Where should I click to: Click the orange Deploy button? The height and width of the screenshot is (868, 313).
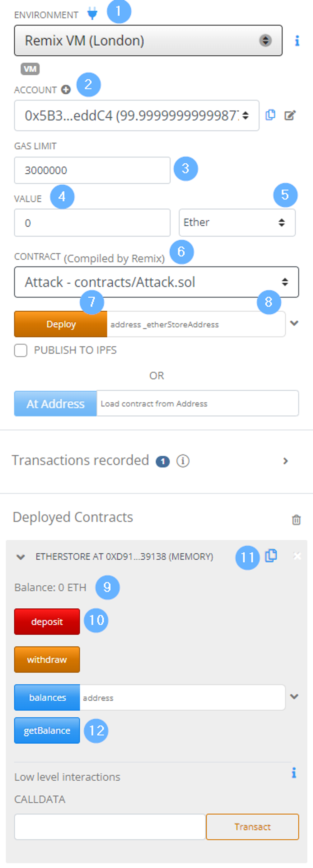[x=61, y=324]
